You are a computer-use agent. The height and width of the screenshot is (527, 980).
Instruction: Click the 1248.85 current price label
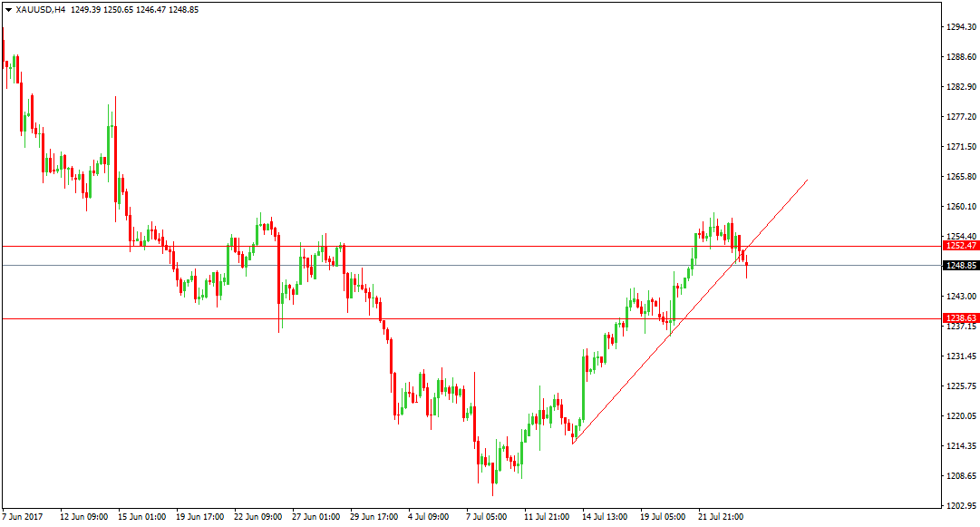click(961, 266)
